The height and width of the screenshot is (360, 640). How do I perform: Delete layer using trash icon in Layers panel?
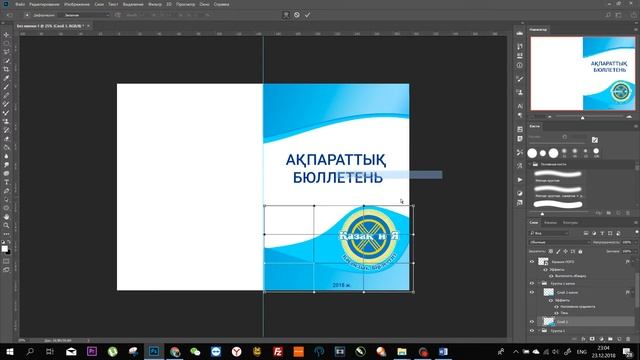[x=628, y=339]
